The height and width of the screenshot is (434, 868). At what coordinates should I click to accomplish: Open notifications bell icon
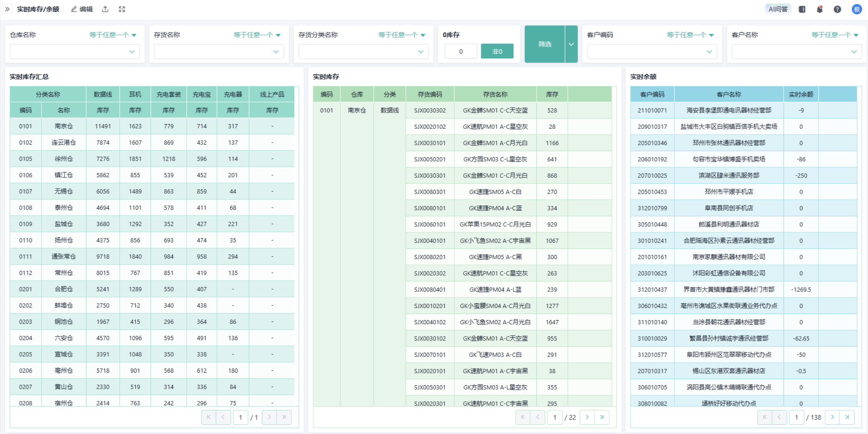(x=820, y=9)
